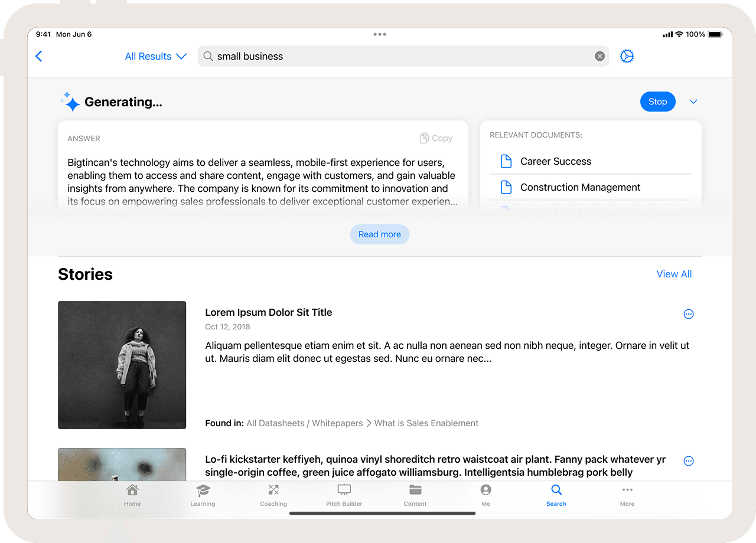Image resolution: width=756 pixels, height=543 pixels.
Task: Click the Construction Management document icon
Action: pyautogui.click(x=506, y=187)
